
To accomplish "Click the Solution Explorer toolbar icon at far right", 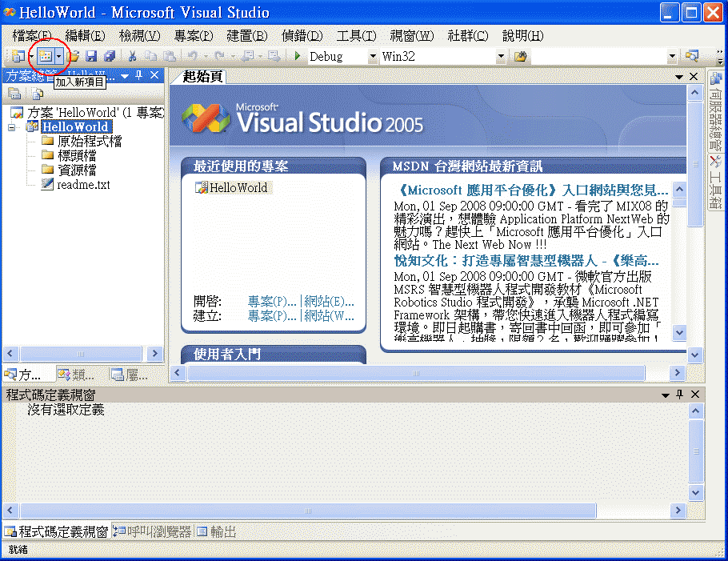I will 692,56.
